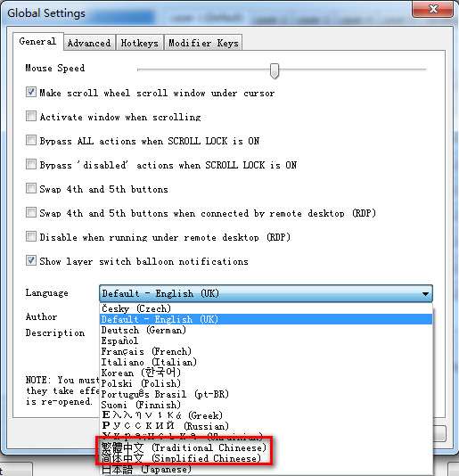The image size is (459, 476).
Task: Select Traditional Chinese language
Action: click(x=266, y=447)
